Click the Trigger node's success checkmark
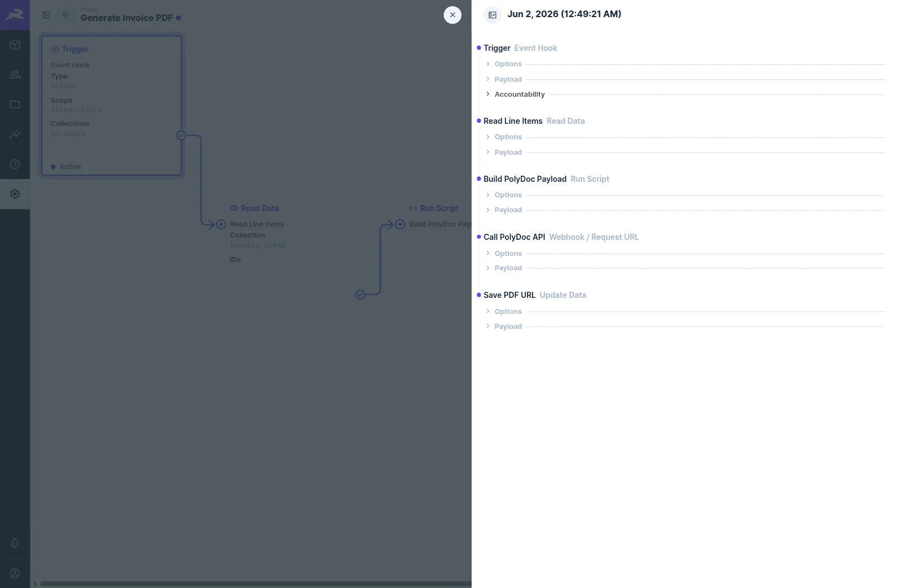Screen dimensions: 897x588 pyautogui.click(x=181, y=135)
